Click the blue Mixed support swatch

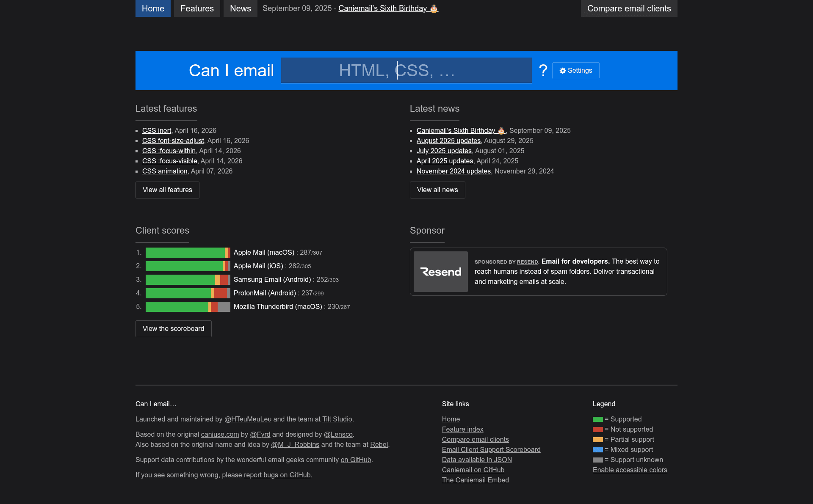point(597,450)
